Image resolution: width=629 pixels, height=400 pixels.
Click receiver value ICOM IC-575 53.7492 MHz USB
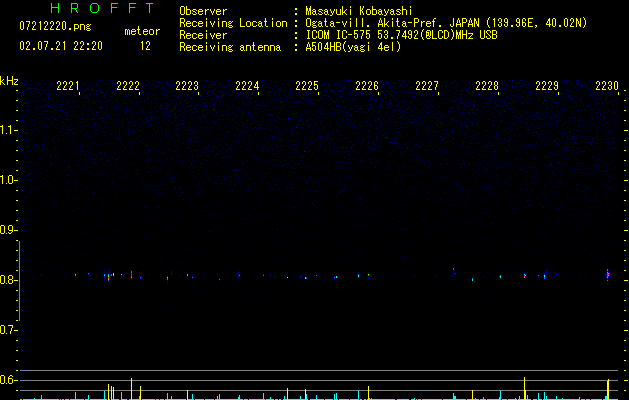coord(401,35)
